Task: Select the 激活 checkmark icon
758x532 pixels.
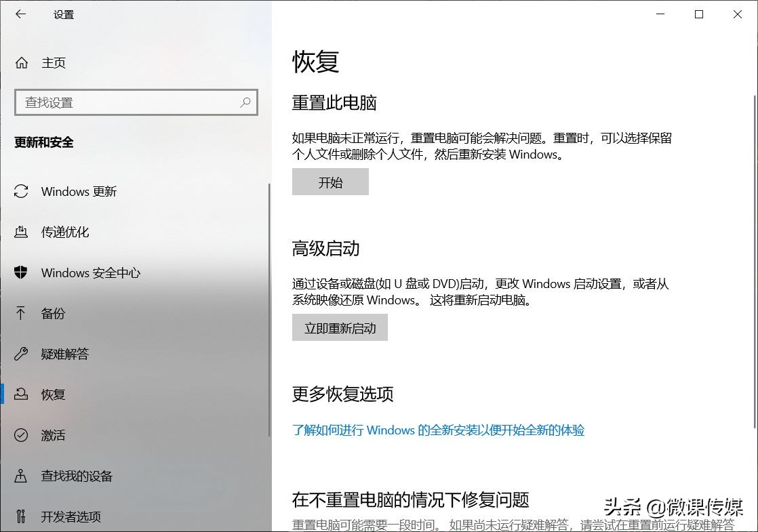Action: pos(20,435)
